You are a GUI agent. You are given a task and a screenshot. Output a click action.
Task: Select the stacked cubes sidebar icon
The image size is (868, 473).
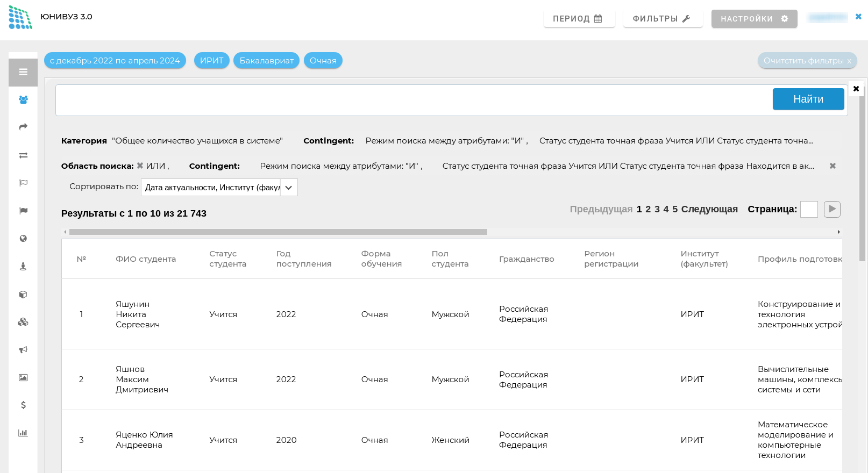(23, 321)
